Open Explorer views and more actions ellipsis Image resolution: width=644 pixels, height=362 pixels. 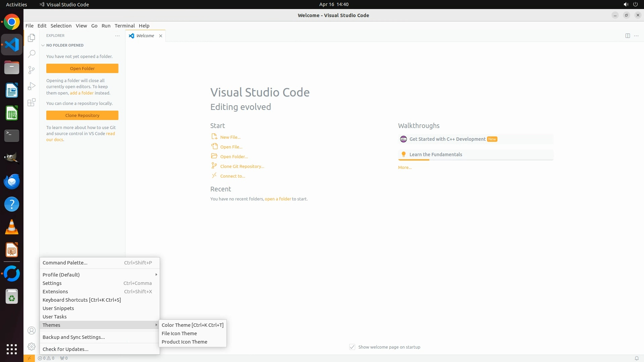[x=117, y=36]
